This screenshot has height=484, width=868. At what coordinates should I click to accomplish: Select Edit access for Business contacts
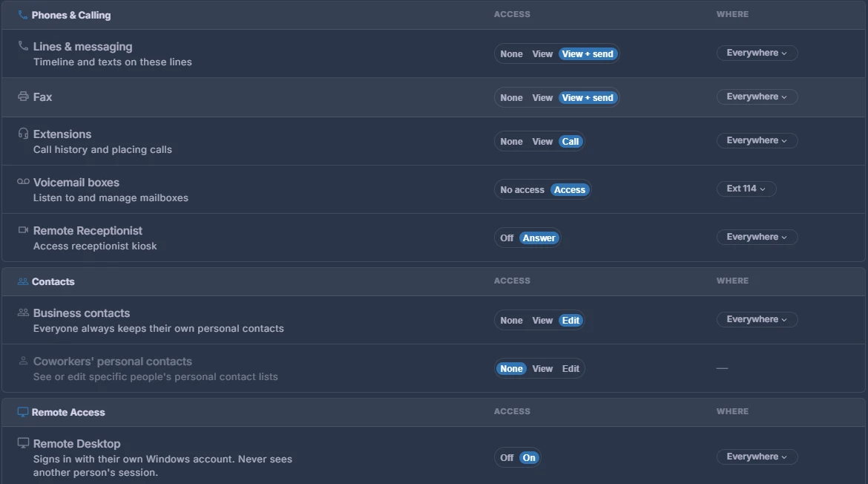tap(571, 320)
